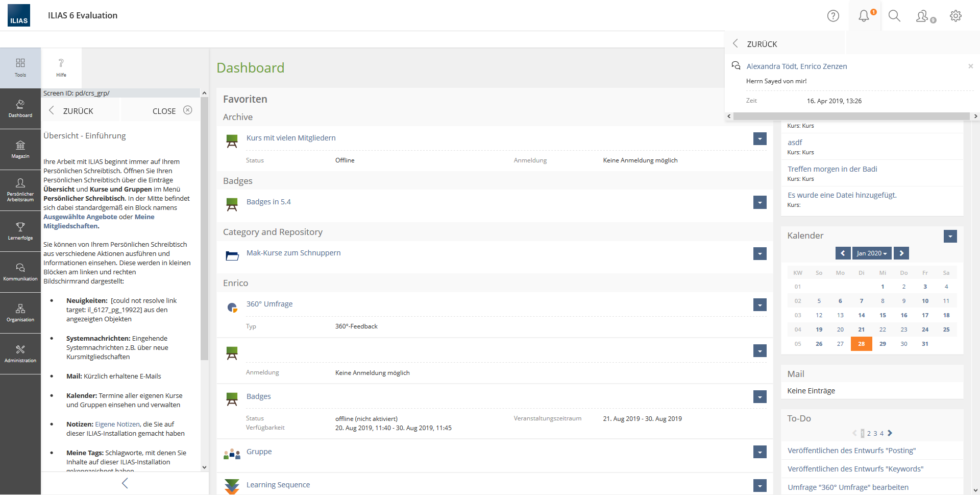
Task: Select the Tools tab
Action: coord(20,68)
